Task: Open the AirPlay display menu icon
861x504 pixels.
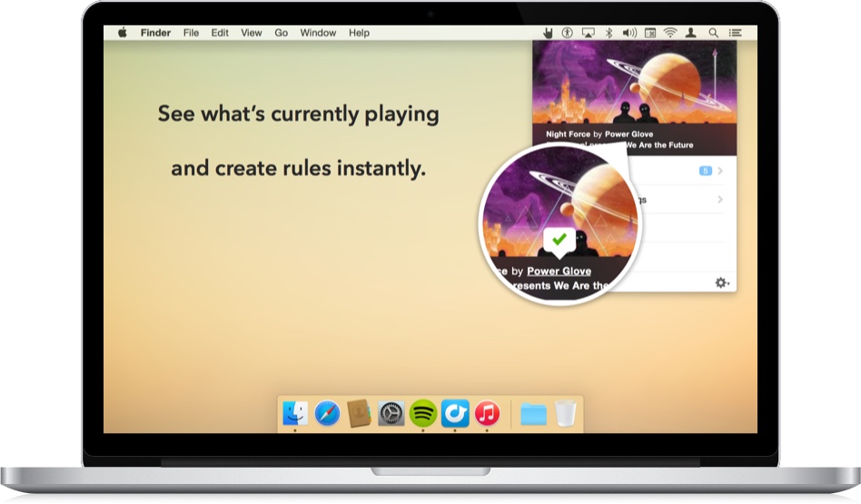Action: pos(589,33)
